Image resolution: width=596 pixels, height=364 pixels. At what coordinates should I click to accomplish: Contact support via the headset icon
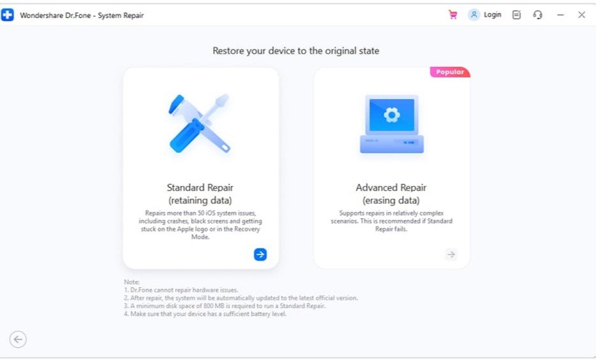coord(537,15)
